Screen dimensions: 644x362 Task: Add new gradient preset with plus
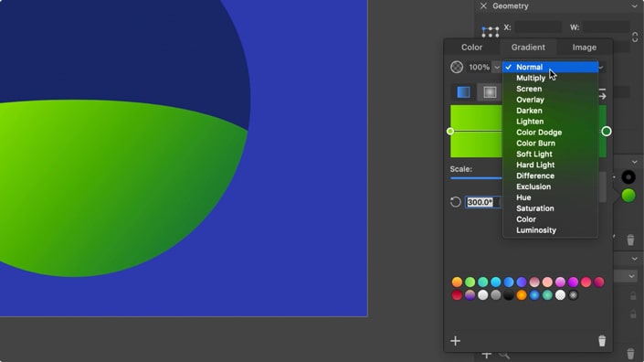click(x=455, y=341)
